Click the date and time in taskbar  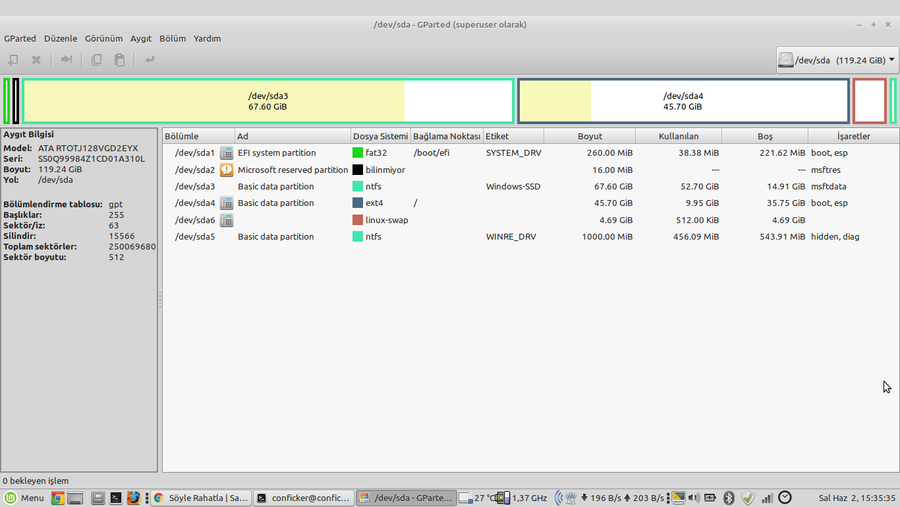[857, 498]
